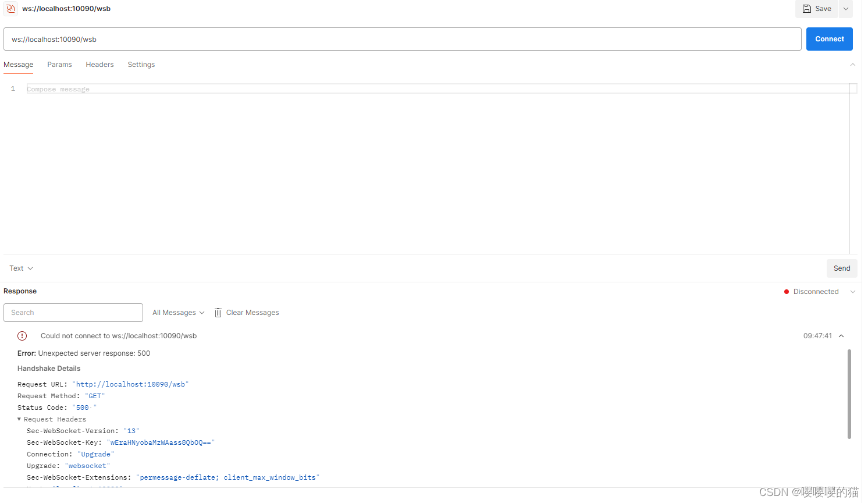Click the Save floppy disk icon
868x503 pixels.
[807, 8]
